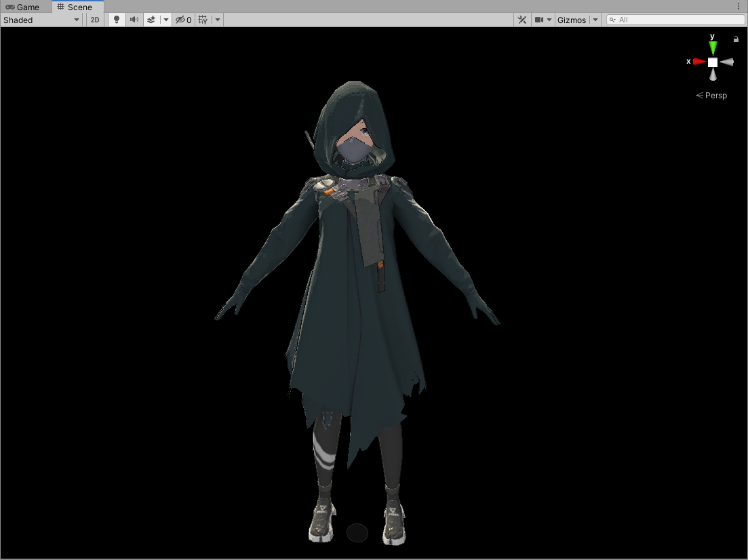Open the effects dropdown arrow
The width and height of the screenshot is (748, 560).
tap(166, 20)
